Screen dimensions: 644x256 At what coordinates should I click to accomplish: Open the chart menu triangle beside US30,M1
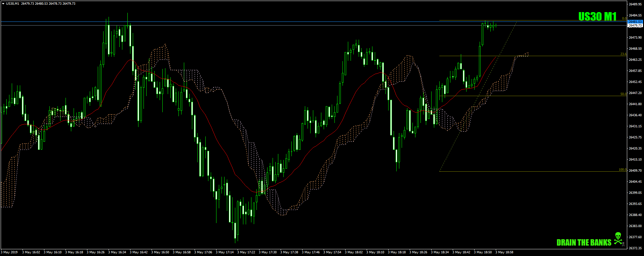tap(3, 4)
